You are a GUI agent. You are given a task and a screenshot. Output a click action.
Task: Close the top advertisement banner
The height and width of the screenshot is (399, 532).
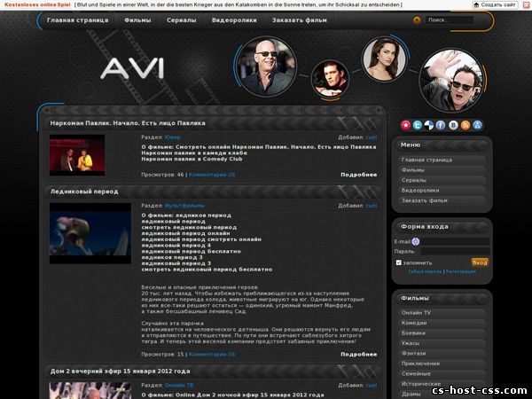pos(526,4)
